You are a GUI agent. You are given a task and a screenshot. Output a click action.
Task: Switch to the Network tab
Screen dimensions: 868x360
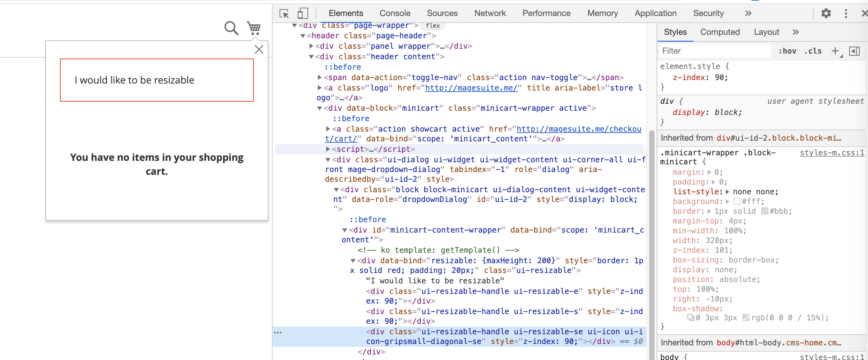pos(490,13)
